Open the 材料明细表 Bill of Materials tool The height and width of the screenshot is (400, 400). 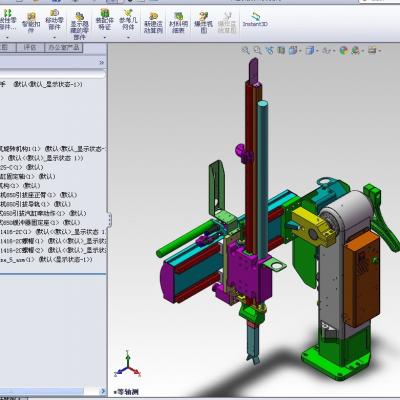pyautogui.click(x=178, y=23)
